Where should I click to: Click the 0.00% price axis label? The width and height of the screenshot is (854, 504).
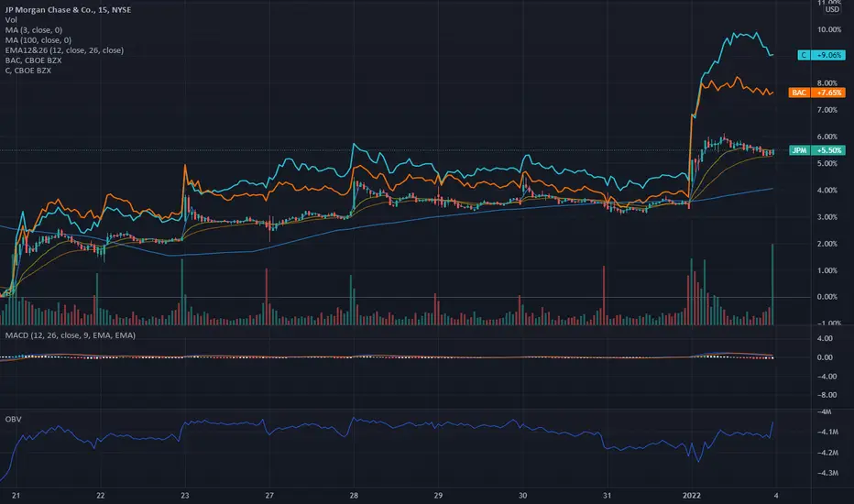click(827, 297)
